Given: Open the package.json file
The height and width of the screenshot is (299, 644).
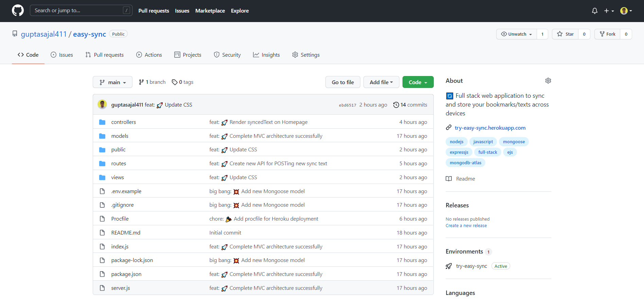Looking at the screenshot, I should 126,274.
